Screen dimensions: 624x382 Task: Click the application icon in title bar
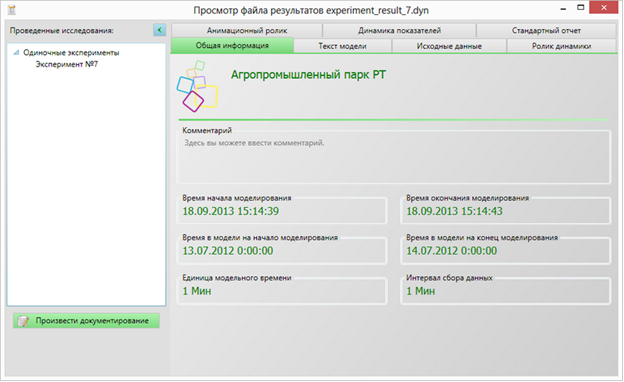(12, 10)
